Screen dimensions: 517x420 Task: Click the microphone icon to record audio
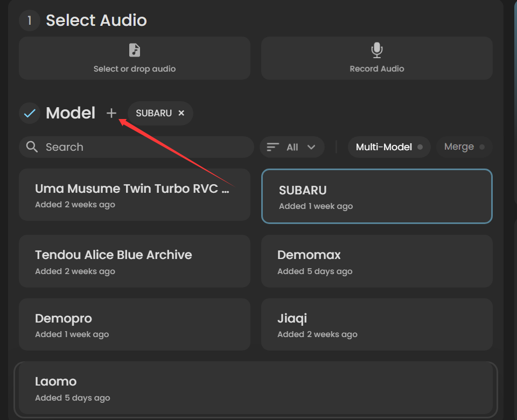(377, 50)
